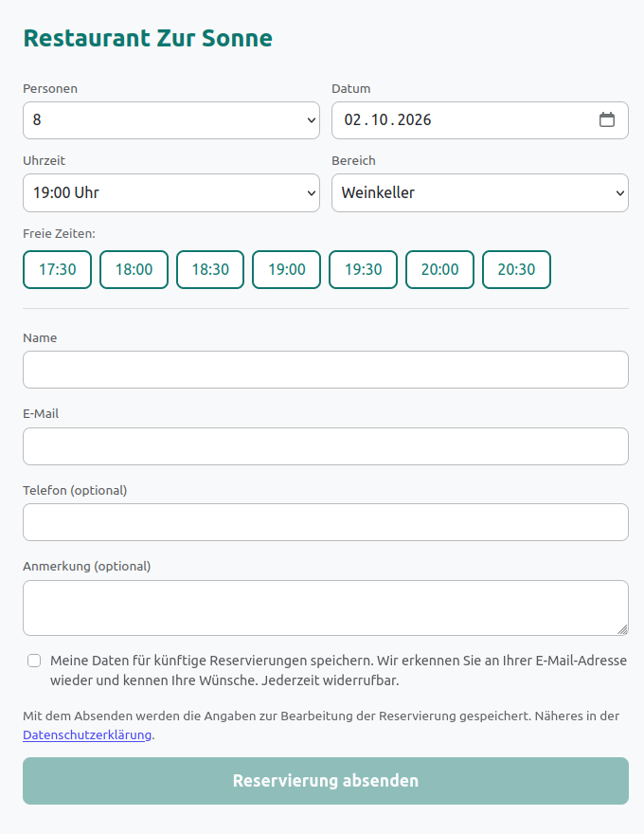This screenshot has height=834, width=644.
Task: Grab the Anmerkung textarea resize handle
Action: click(x=623, y=629)
